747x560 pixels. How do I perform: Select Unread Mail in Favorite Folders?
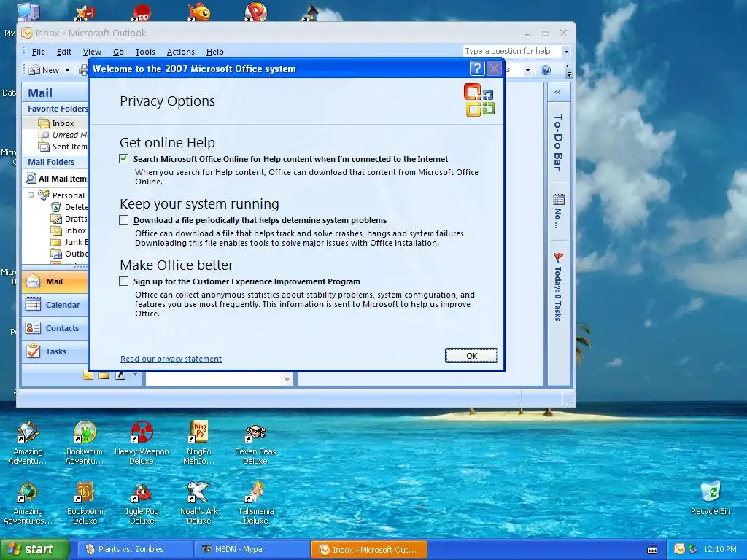coord(63,135)
